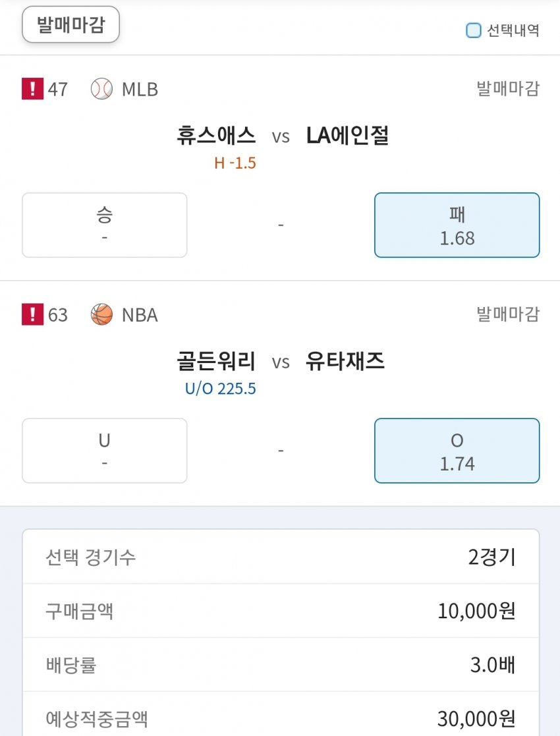560x736 pixels.
Task: Select the O 1.74 over option
Action: 457,451
